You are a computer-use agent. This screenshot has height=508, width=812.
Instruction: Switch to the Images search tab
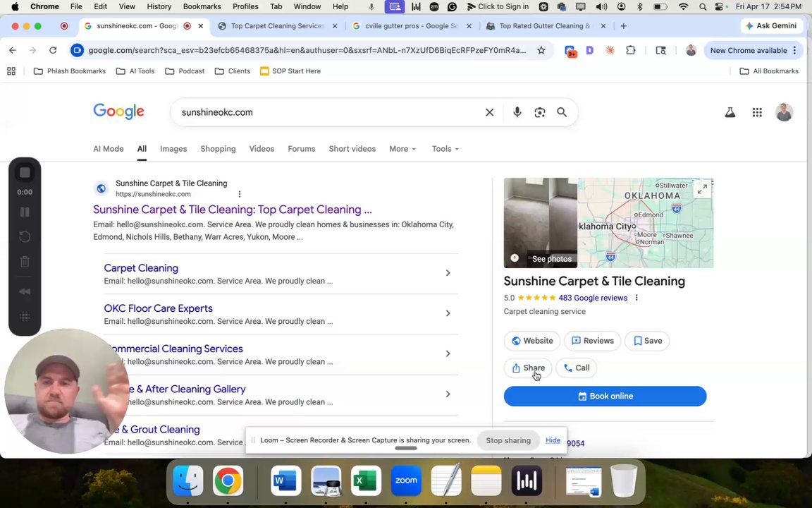[173, 149]
